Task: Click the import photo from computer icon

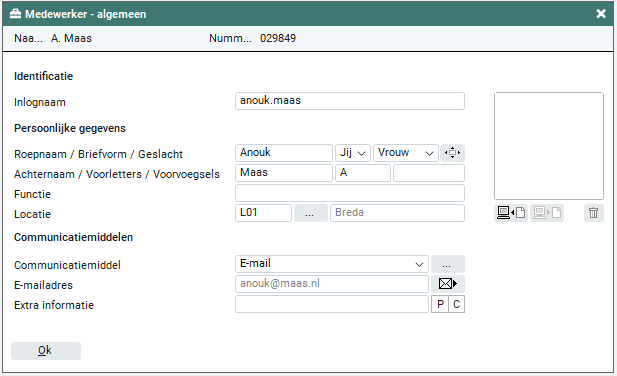Action: (x=511, y=213)
